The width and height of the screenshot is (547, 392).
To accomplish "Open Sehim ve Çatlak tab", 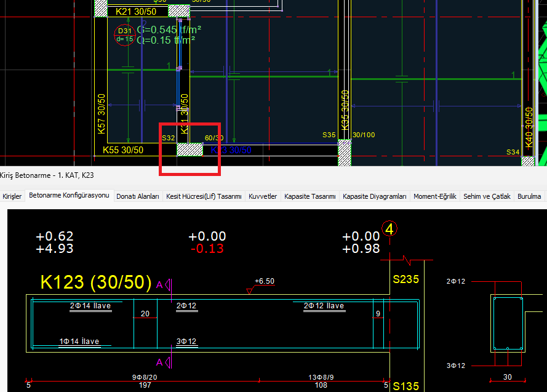I will tap(487, 196).
